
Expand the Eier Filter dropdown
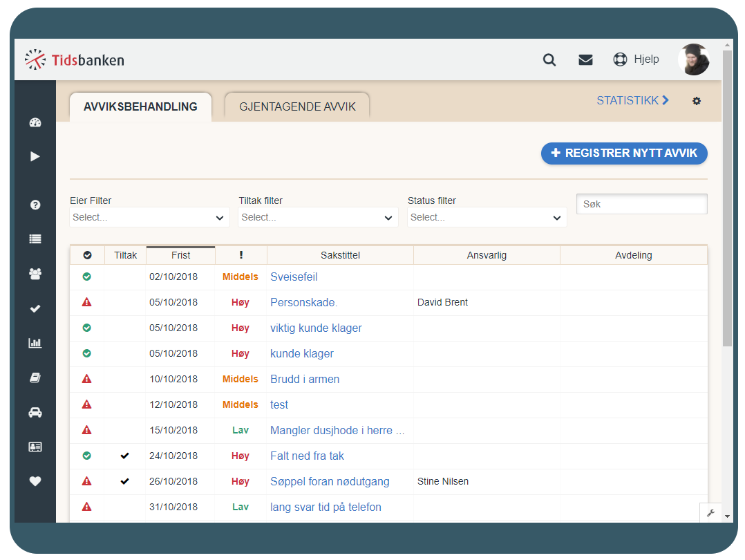pyautogui.click(x=150, y=217)
